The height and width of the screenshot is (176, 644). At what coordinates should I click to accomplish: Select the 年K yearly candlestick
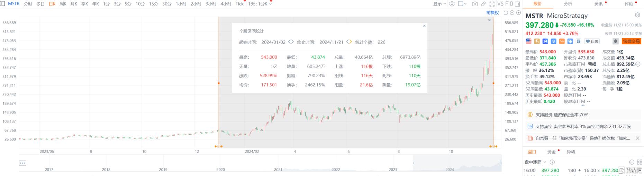pos(96,4)
